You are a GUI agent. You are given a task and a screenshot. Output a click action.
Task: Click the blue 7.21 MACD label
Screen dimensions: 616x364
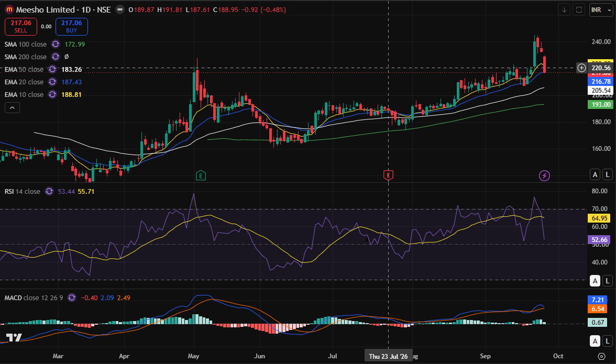598,300
